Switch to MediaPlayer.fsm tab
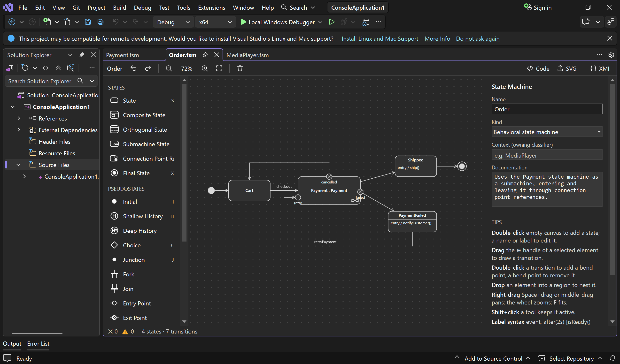 [248, 55]
